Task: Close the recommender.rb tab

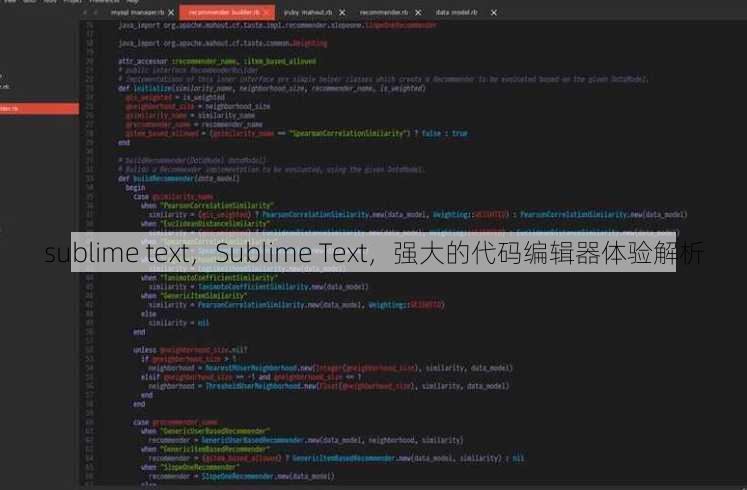Action: coord(418,13)
